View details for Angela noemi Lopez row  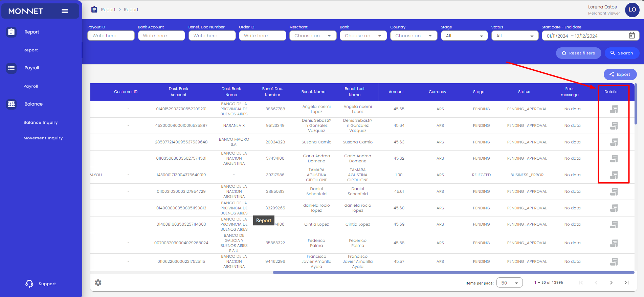pos(614,109)
